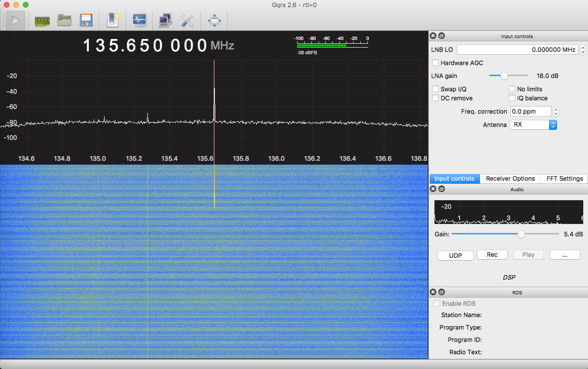The image size is (588, 369).
Task: Open the Antenna RX dropdown
Action: pos(533,125)
